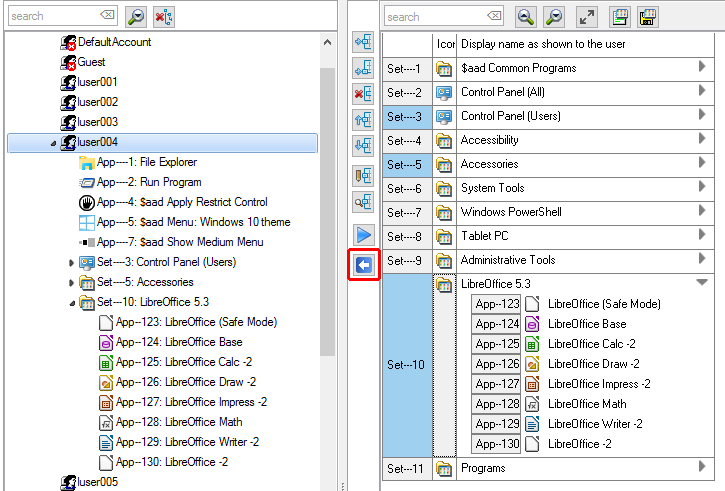Click the right panel search field
This screenshot has height=491, width=725.
(438, 16)
